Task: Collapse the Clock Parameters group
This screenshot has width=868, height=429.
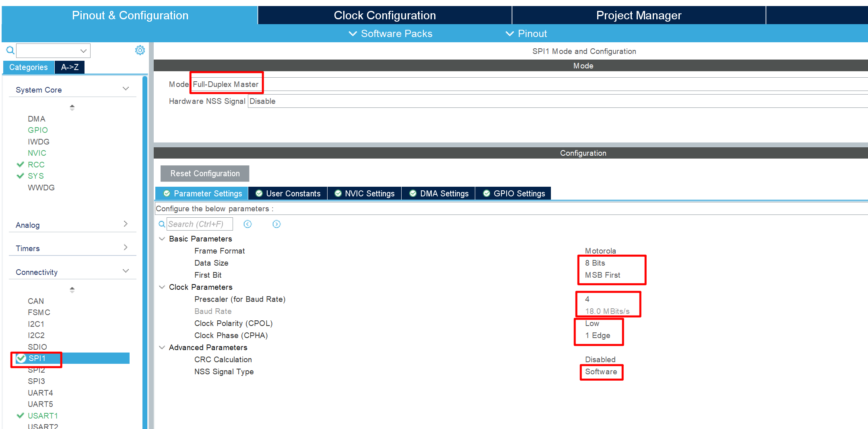Action: [x=162, y=287]
